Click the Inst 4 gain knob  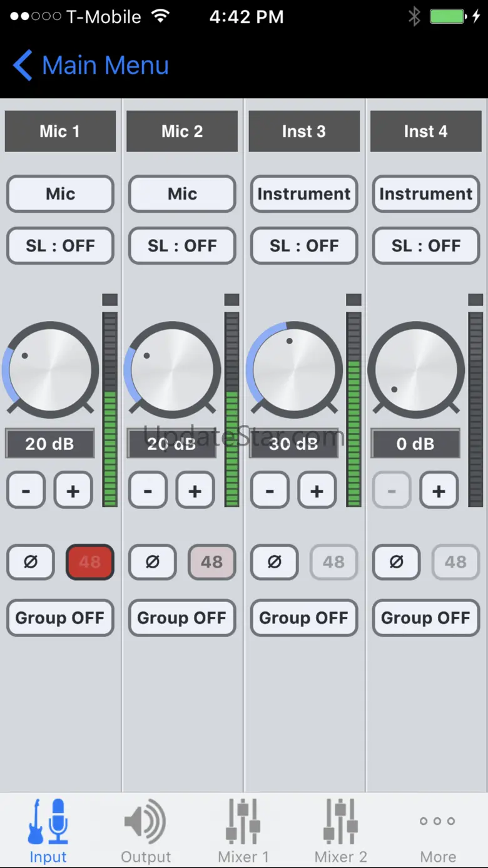point(416,369)
